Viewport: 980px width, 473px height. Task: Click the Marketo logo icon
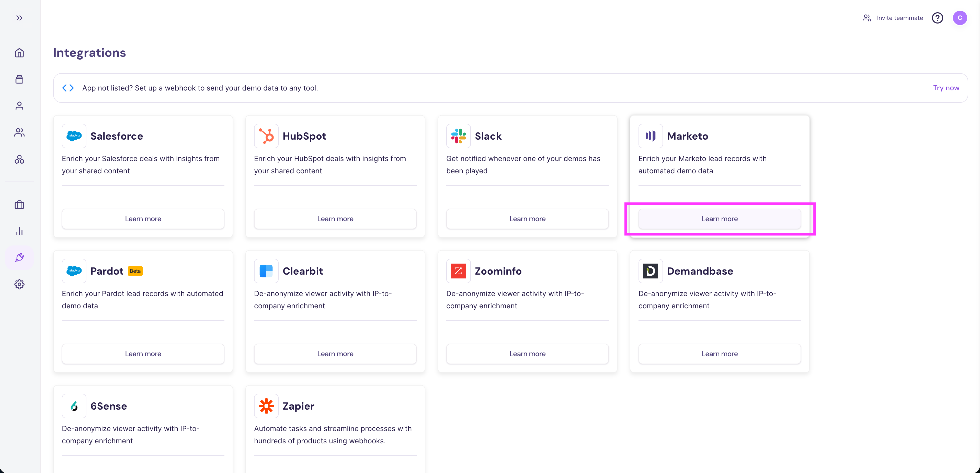coord(651,136)
